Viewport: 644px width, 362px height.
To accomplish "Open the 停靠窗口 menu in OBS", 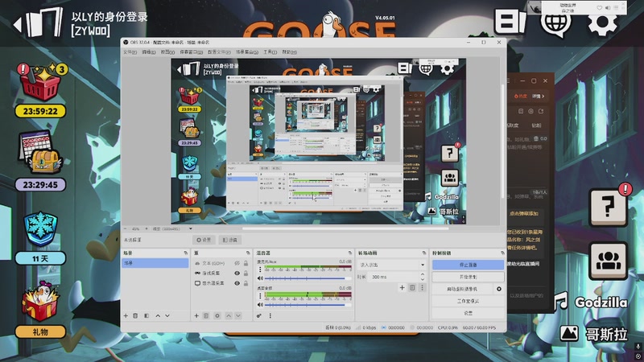I will 191,52.
